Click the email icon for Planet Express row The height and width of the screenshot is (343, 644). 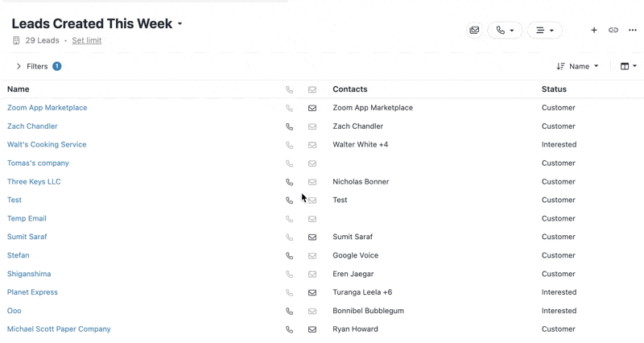pos(312,292)
